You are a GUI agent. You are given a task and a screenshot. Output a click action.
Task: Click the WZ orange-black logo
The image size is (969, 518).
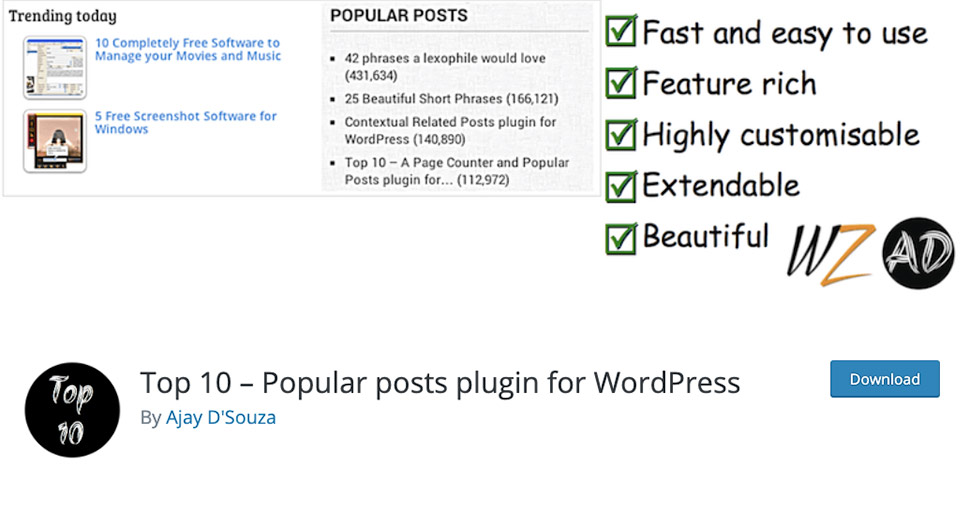pos(831,255)
